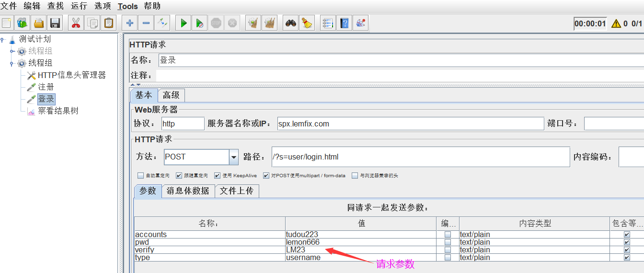
Task: Click the server name field spx.lemfix.com
Action: click(x=410, y=124)
